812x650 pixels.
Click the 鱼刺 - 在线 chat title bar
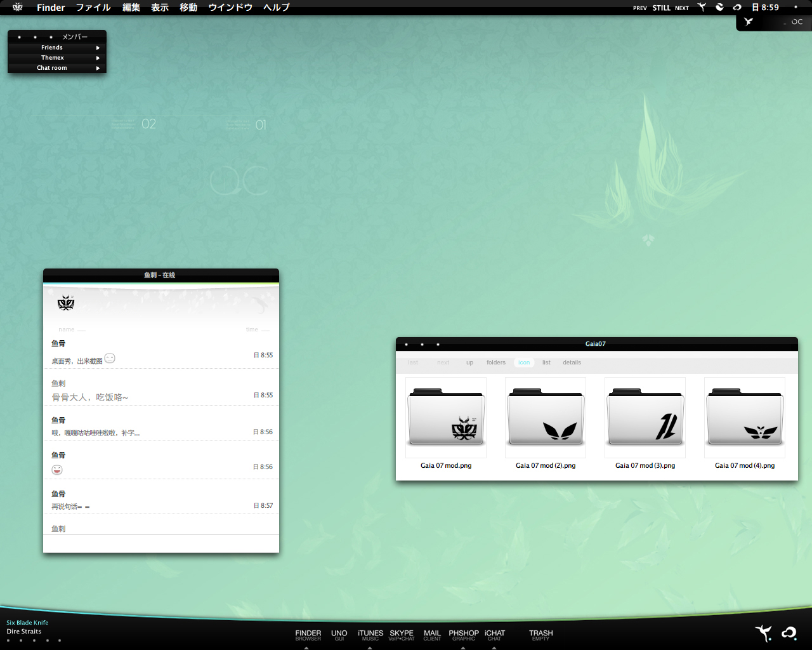(161, 275)
